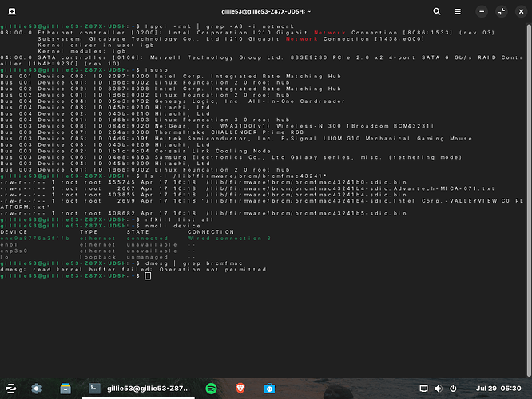Open terminal search
This screenshot has height=399, width=532.
[x=437, y=11]
